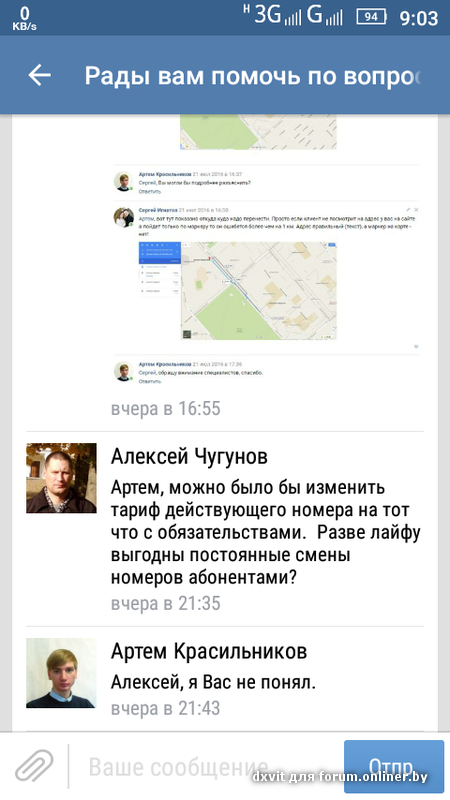
Task: Tap the timestamp вчера в 21:35
Action: point(166,604)
